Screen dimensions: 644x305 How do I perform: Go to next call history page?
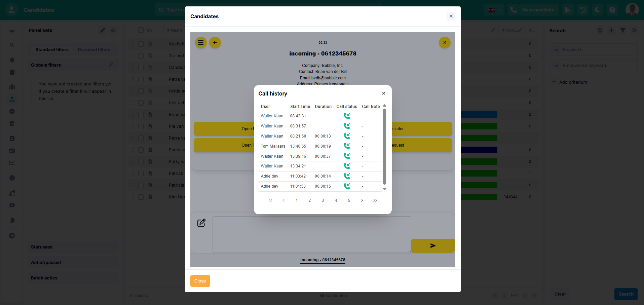click(x=362, y=200)
